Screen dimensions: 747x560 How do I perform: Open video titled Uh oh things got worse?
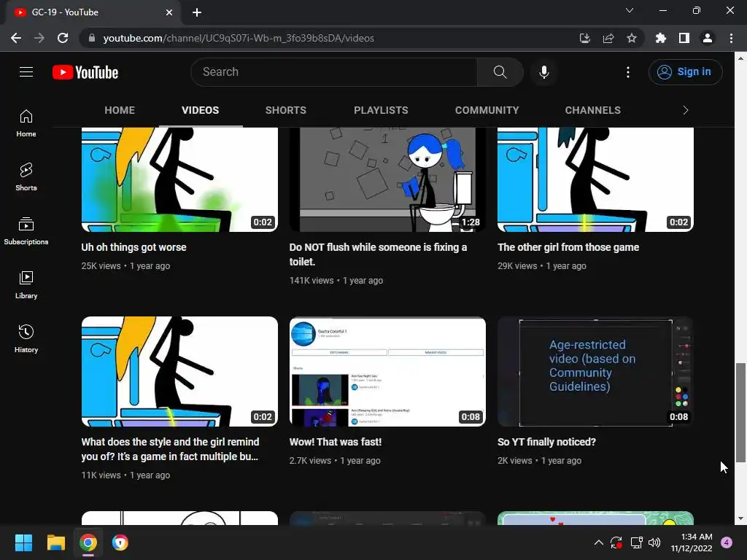coord(134,247)
